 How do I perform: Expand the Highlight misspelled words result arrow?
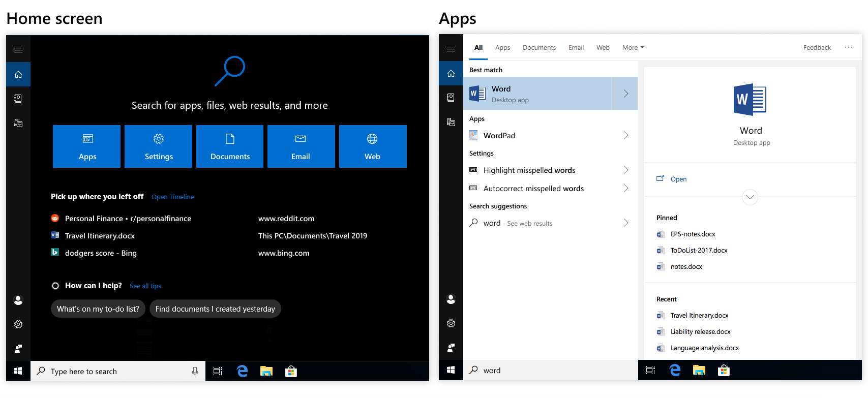[x=626, y=170]
